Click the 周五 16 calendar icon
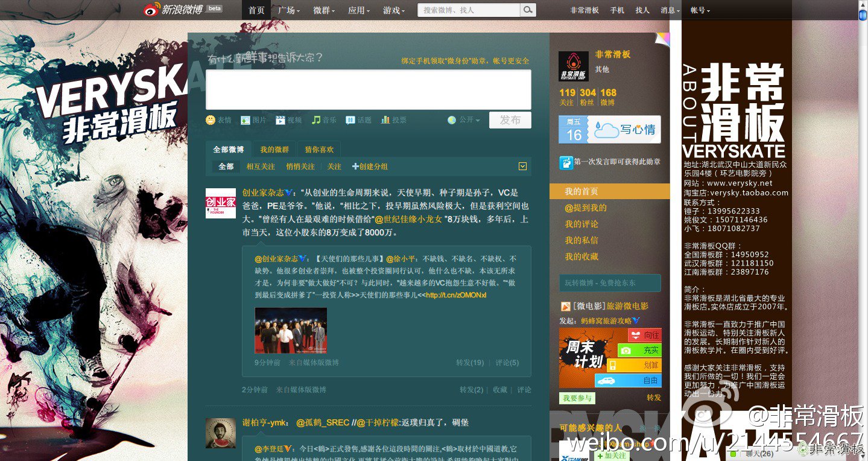The width and height of the screenshot is (868, 461). (x=572, y=130)
